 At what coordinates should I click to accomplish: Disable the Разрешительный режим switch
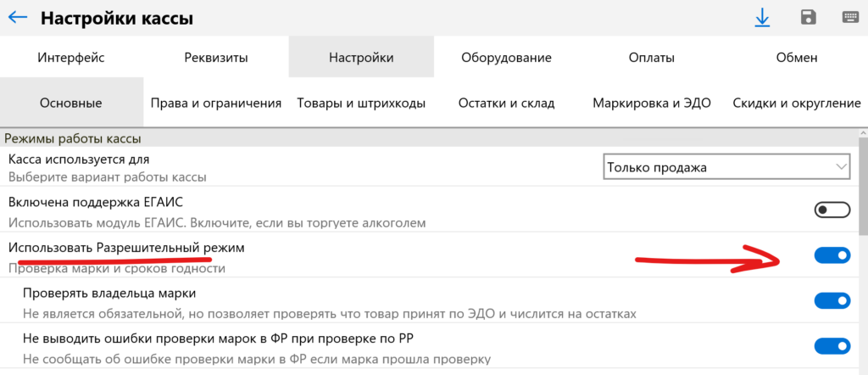tap(832, 255)
